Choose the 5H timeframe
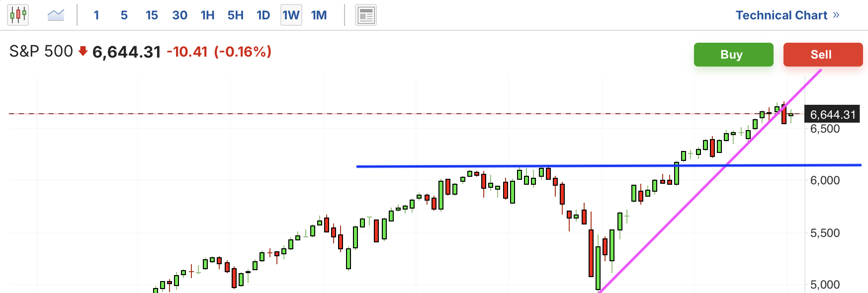 [x=235, y=15]
